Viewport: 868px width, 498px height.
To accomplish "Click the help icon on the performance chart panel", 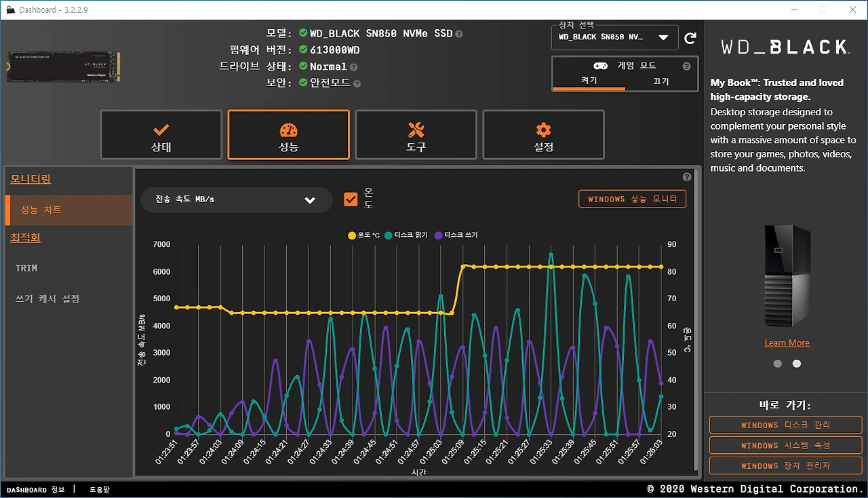I will pos(687,177).
